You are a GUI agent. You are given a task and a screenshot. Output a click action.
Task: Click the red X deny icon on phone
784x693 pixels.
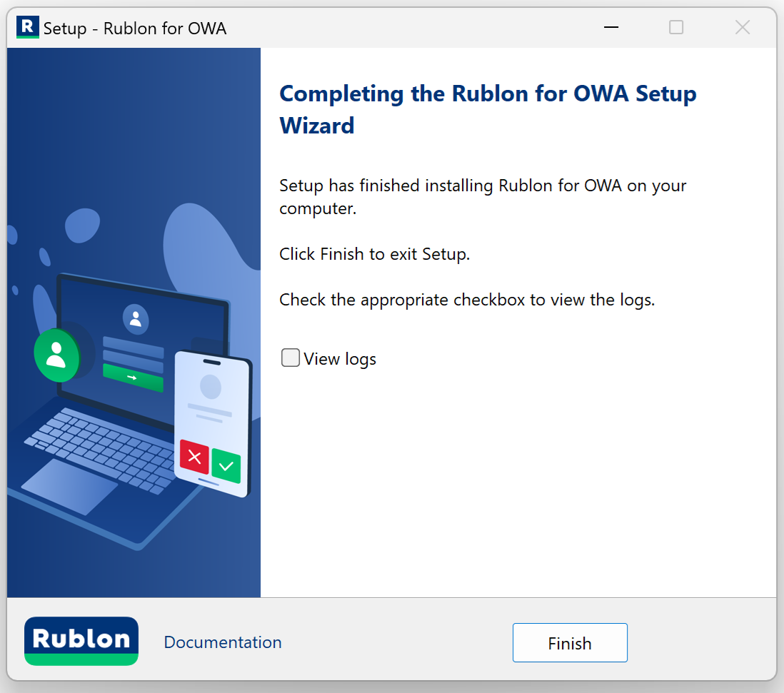coord(194,457)
